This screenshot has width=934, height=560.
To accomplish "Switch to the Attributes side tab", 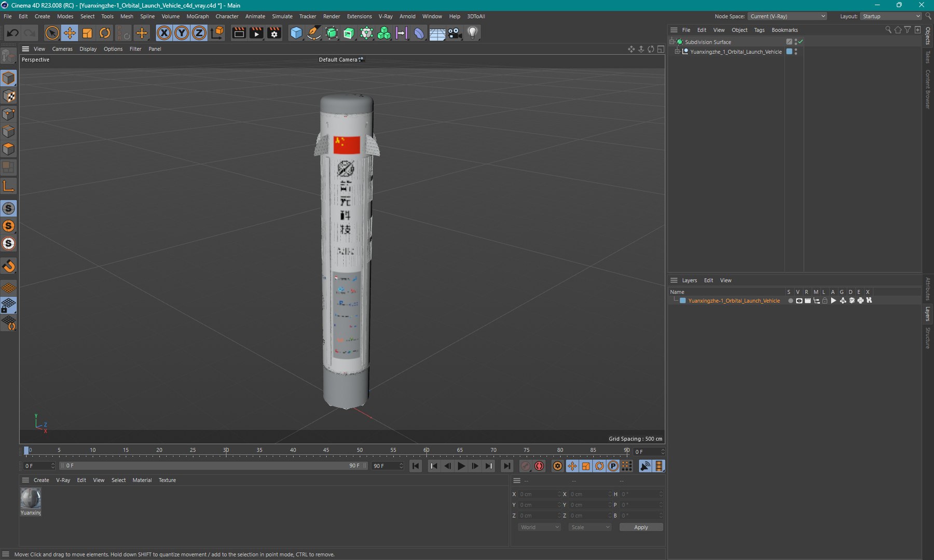I will 928,289.
